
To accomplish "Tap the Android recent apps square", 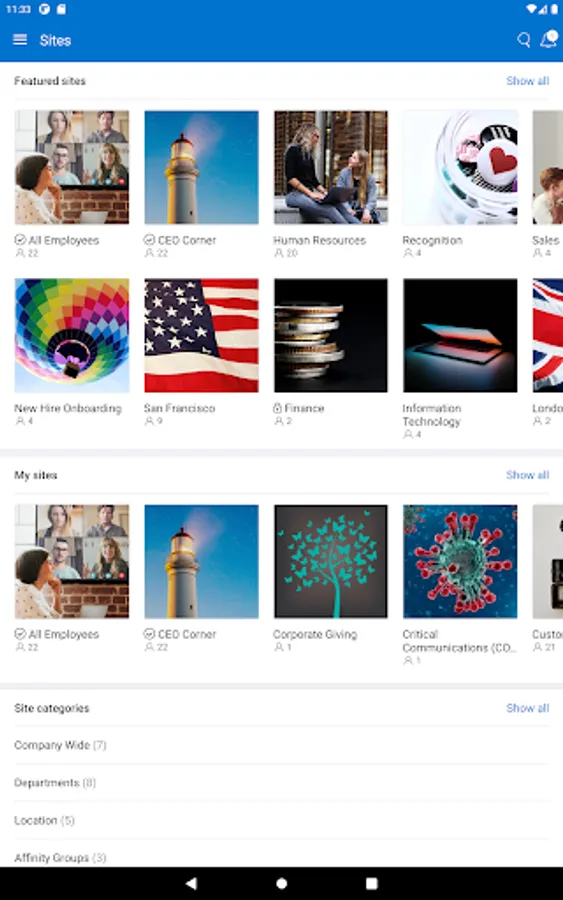I will tap(371, 883).
